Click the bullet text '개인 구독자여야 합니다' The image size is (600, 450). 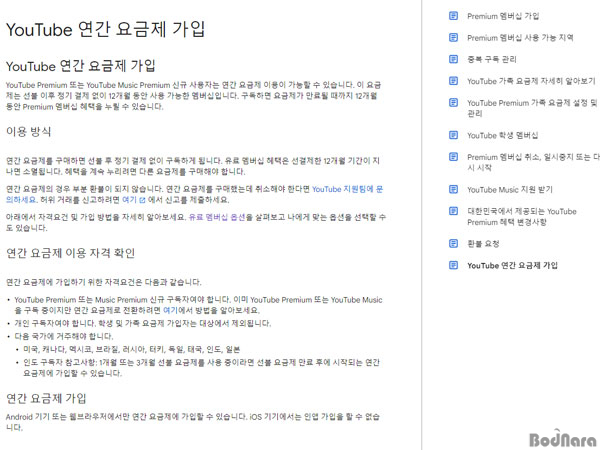point(143,323)
